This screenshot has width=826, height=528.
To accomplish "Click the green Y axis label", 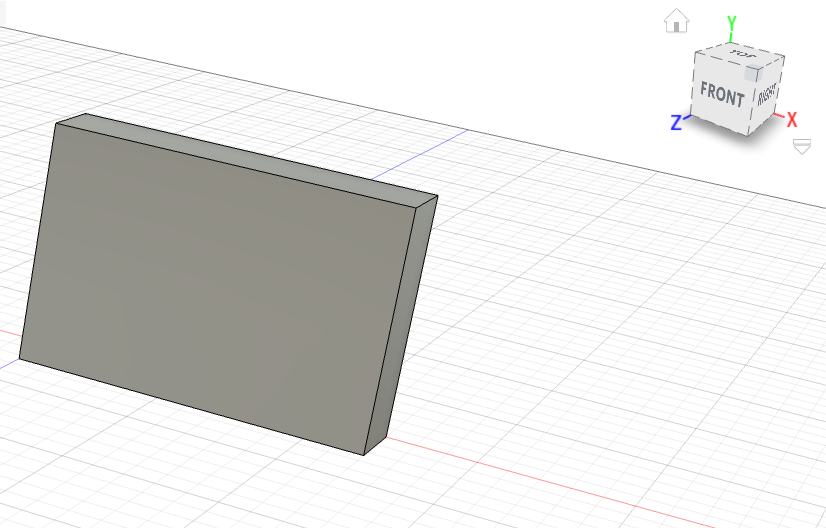I will pos(732,24).
